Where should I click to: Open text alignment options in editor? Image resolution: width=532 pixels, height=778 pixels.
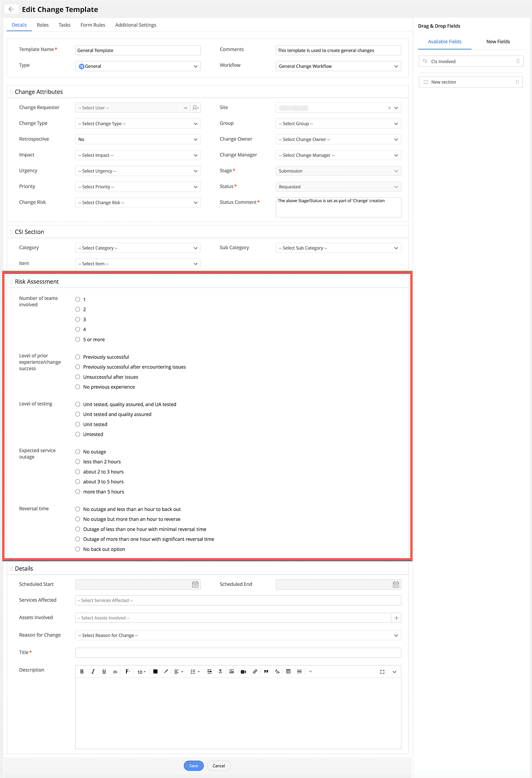tap(178, 671)
